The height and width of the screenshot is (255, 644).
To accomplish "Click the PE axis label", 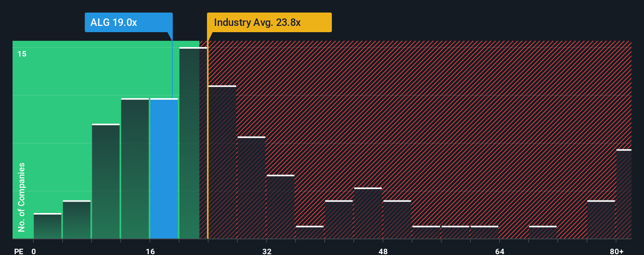I will (x=19, y=251).
